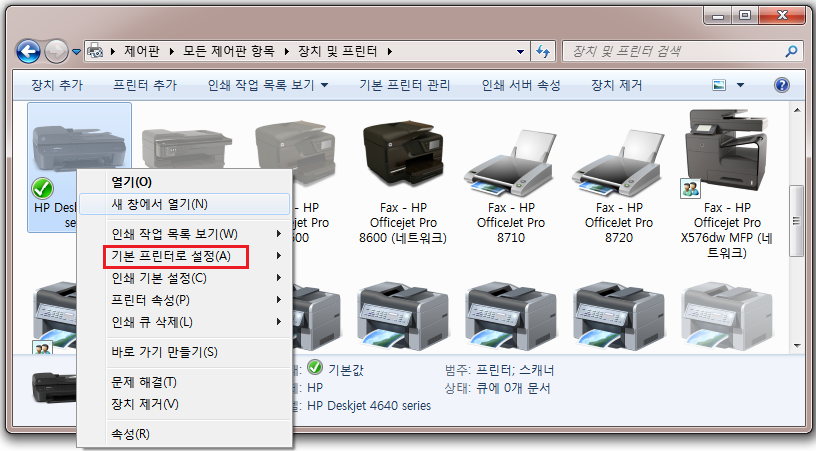Choose 새 창에서 열기(N) in the context menu
The width and height of the screenshot is (816, 451).
(x=184, y=204)
